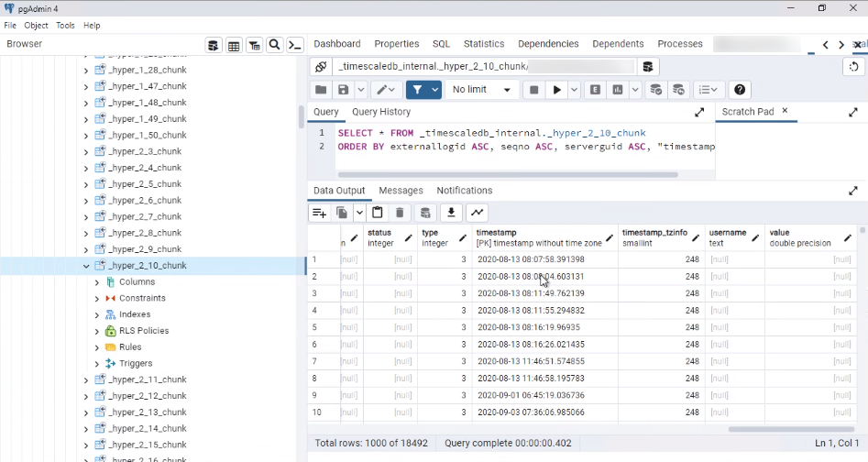The height and width of the screenshot is (462, 868).
Task: Click the Rollback database icon
Action: pyautogui.click(x=678, y=90)
